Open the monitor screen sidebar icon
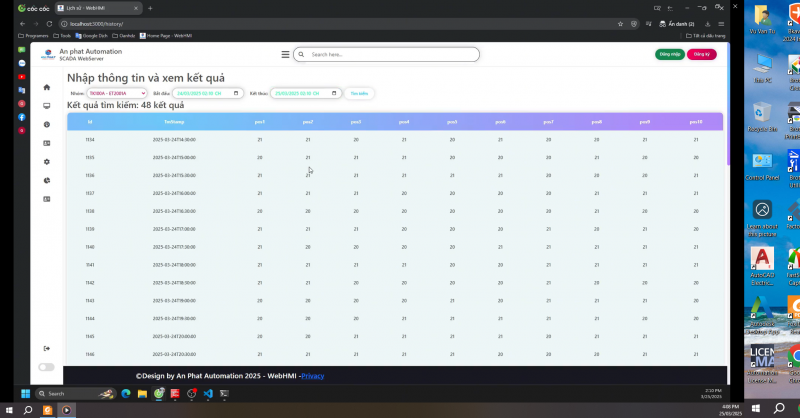This screenshot has width=800, height=418. point(46,106)
